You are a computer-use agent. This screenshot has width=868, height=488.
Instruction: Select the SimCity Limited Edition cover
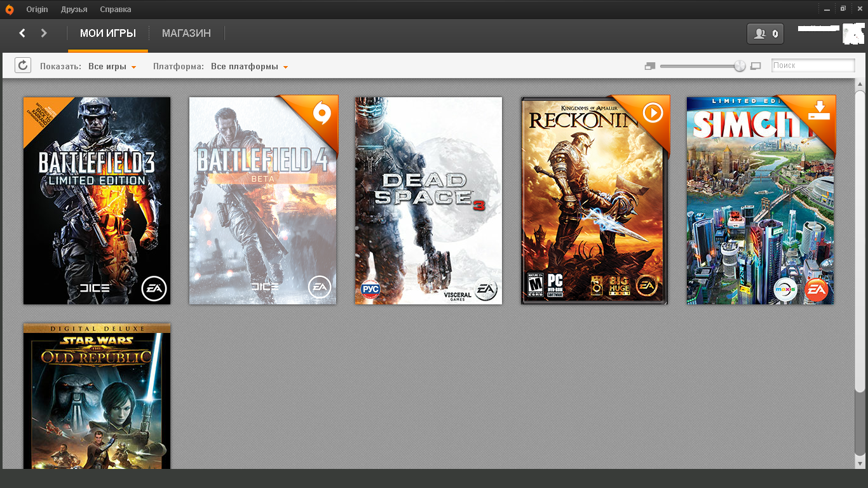click(761, 201)
